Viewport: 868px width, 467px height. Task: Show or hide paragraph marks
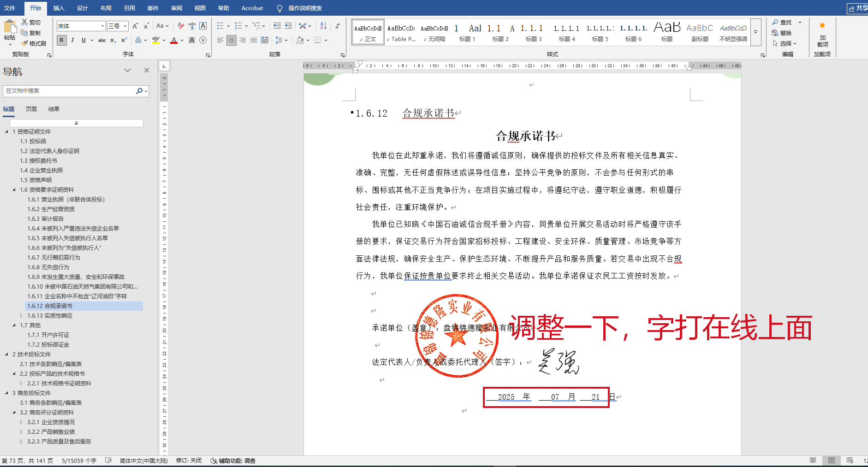tap(338, 26)
